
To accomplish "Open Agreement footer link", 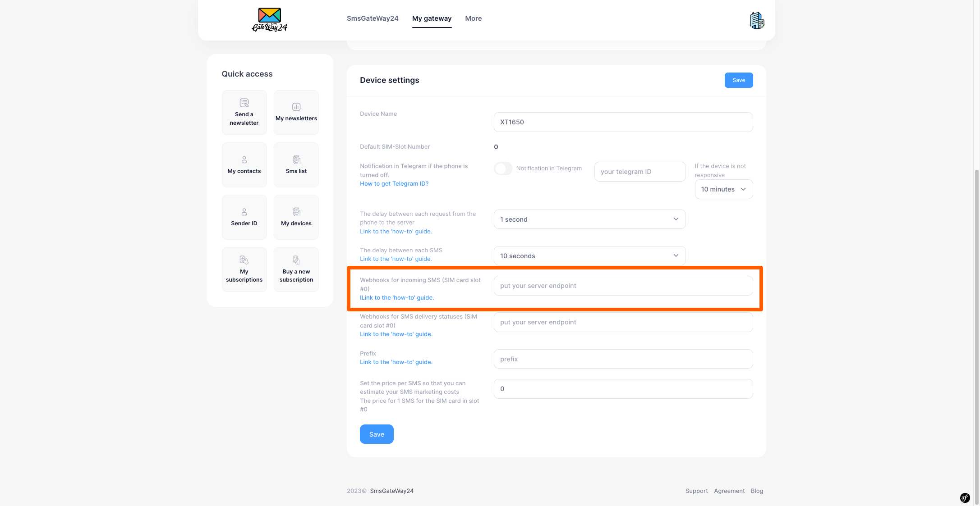I will (x=729, y=491).
